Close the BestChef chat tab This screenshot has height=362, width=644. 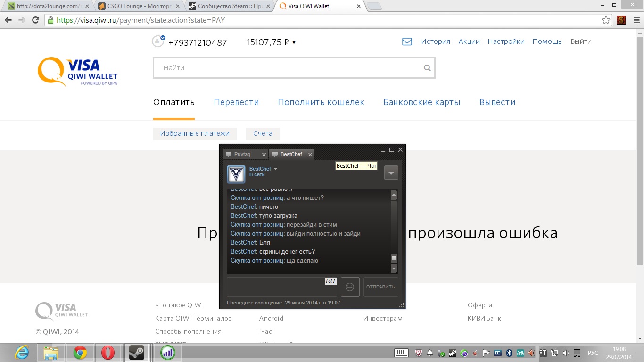click(310, 155)
